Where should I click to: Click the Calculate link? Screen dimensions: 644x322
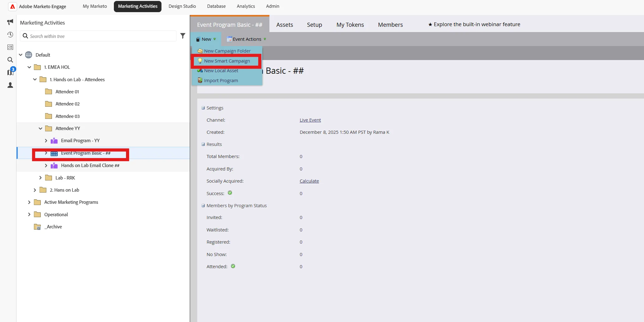(309, 181)
